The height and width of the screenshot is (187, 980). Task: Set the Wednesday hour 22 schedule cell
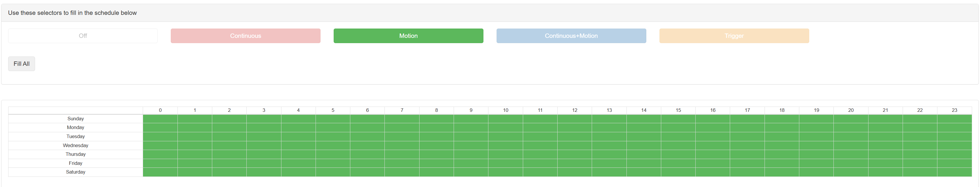pos(920,145)
